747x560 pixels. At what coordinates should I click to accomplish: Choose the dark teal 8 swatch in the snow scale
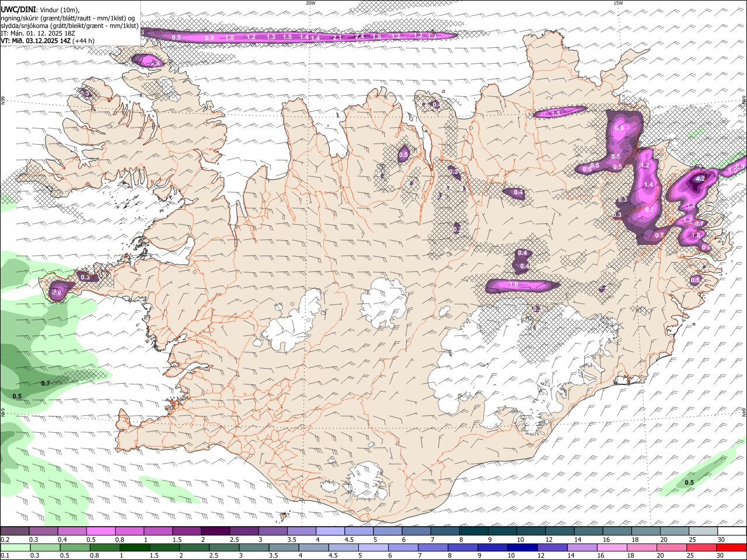pos(473,531)
